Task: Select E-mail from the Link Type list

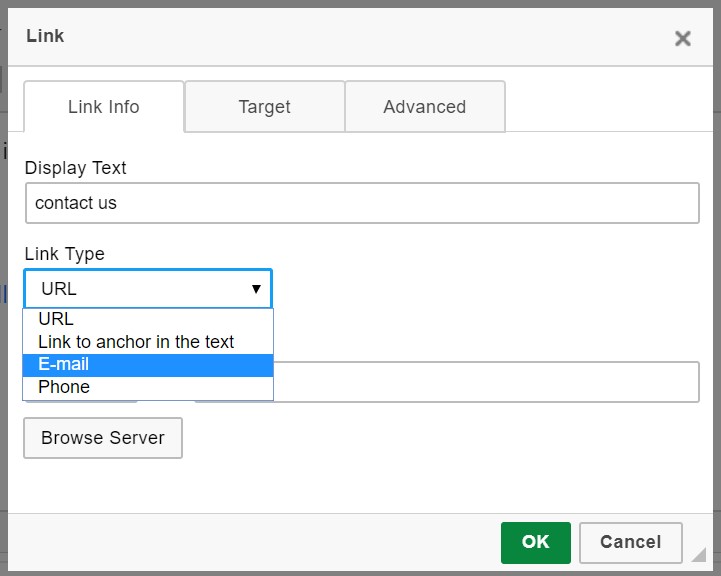Action: point(148,365)
